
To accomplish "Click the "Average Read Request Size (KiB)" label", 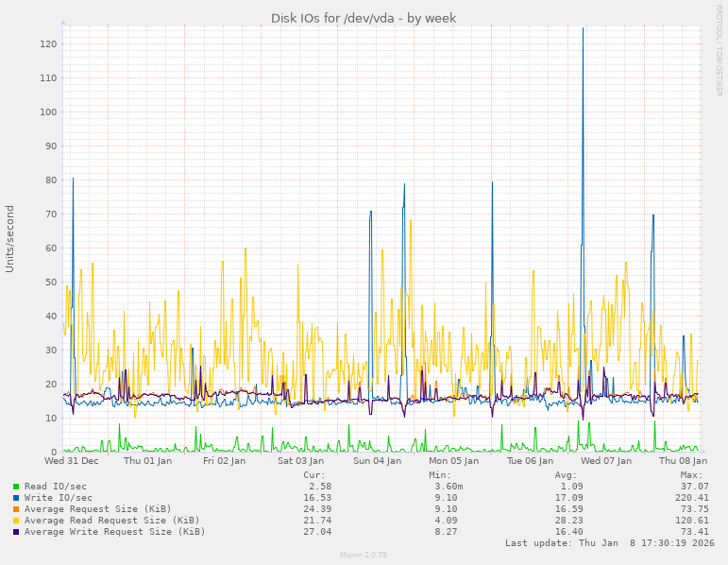I will [112, 521].
